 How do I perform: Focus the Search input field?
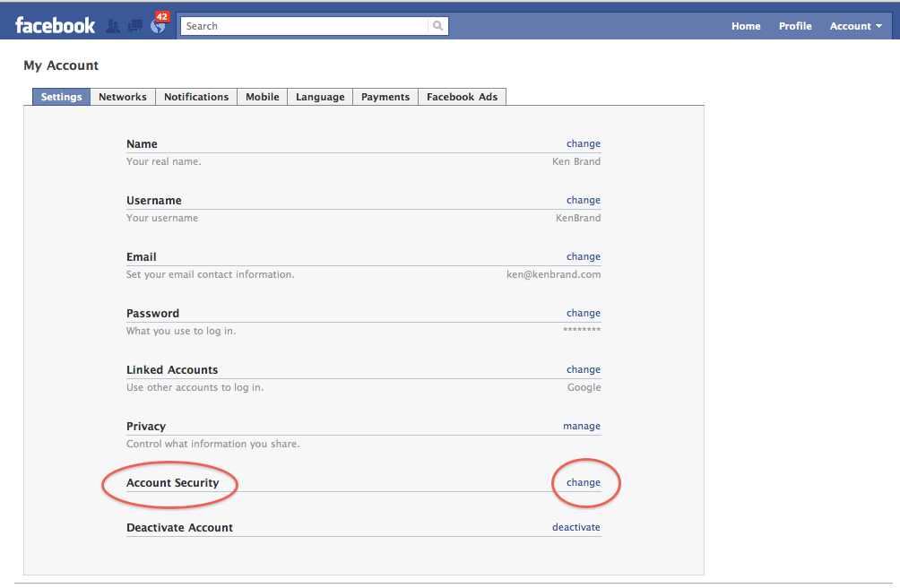tap(304, 26)
